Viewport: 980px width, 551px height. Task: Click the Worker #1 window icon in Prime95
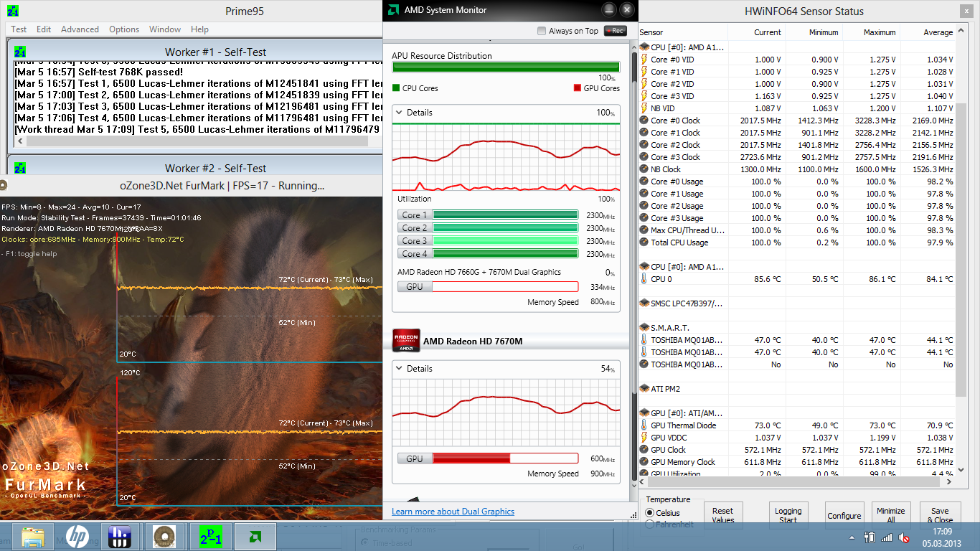[x=20, y=52]
